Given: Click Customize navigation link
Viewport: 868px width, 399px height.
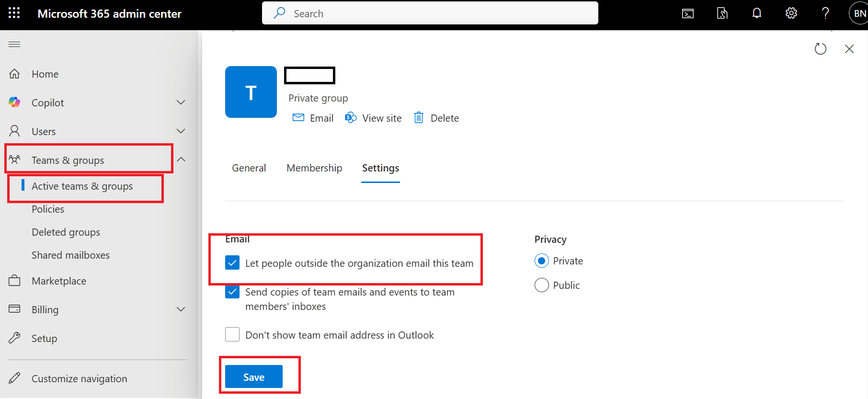Looking at the screenshot, I should [80, 379].
